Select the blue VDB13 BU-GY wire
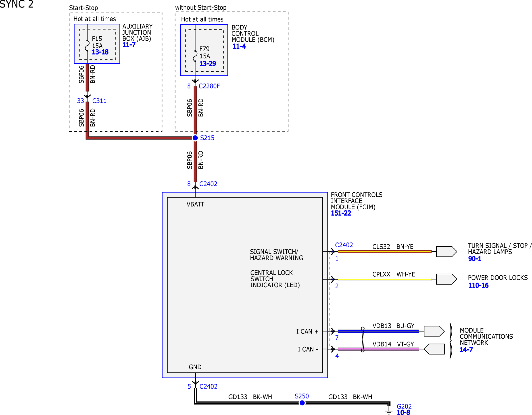Viewport: 532px width, 415px height. click(390, 331)
